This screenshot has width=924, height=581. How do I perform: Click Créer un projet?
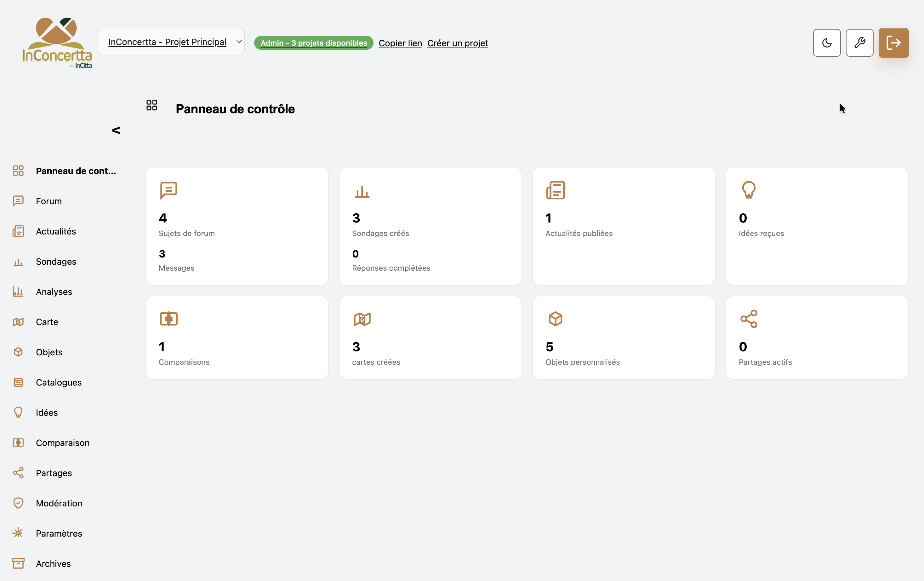click(x=457, y=43)
